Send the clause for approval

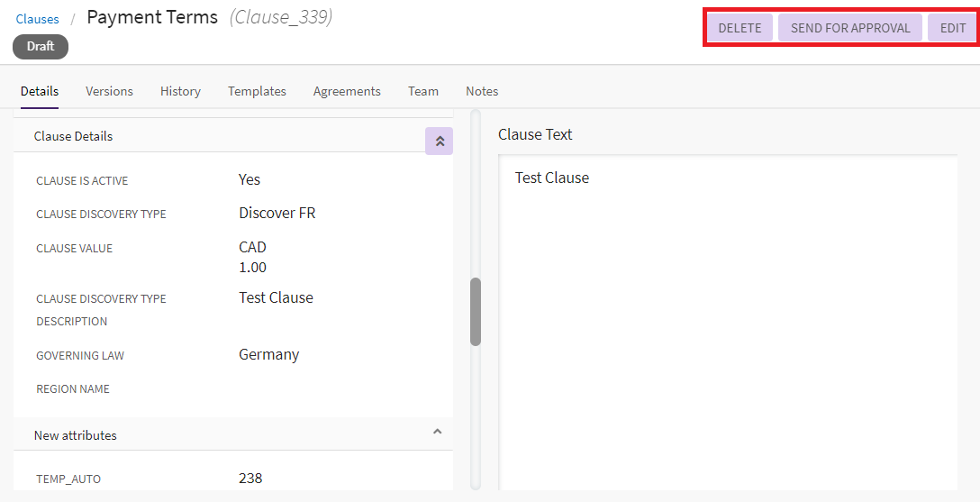850,28
